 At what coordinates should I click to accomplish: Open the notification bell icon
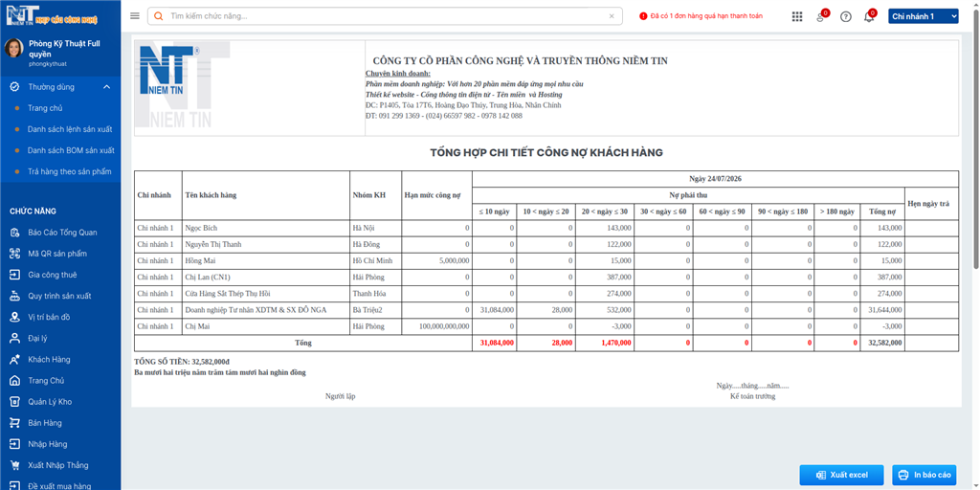(x=869, y=17)
